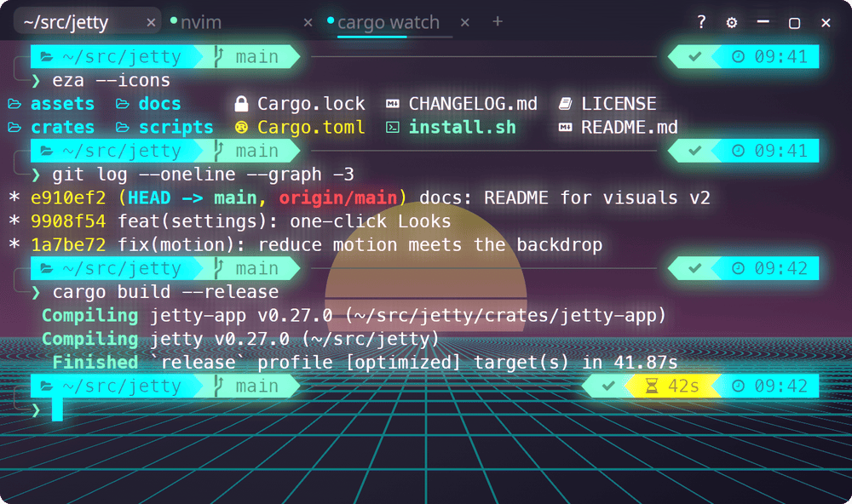Click the 'eza --icons' command text

click(111, 80)
